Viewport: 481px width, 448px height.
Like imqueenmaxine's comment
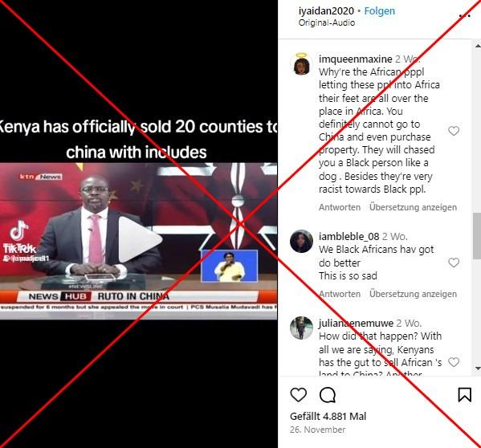[x=454, y=131]
